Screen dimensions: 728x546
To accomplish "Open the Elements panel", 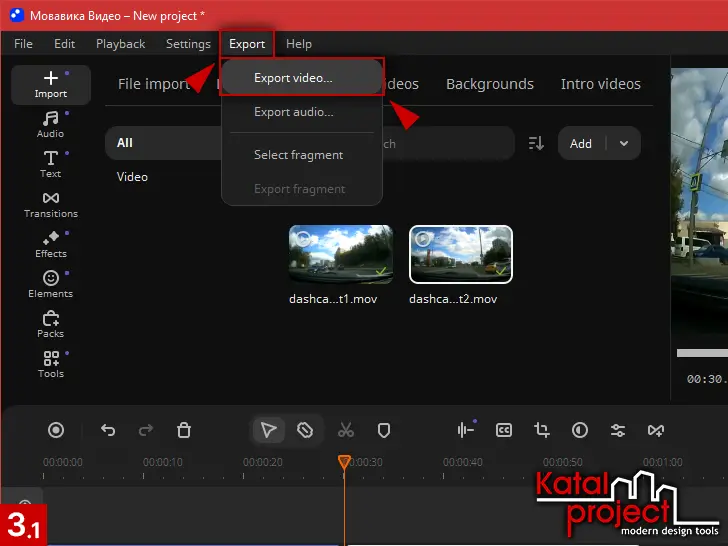I will point(50,284).
